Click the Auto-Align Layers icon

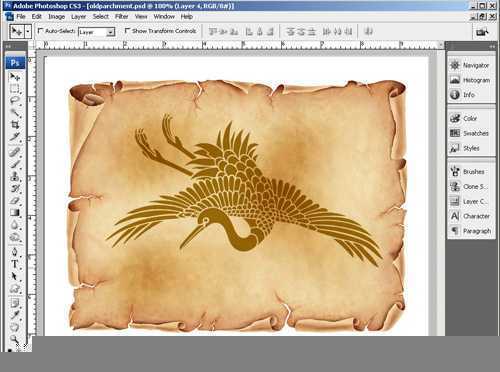pyautogui.click(x=368, y=32)
